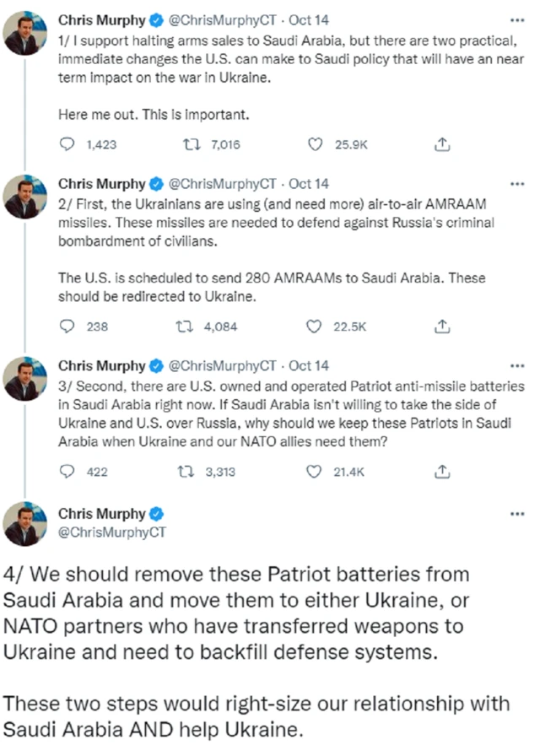Reply to the first tweet (1,423 replies)

[68, 144]
